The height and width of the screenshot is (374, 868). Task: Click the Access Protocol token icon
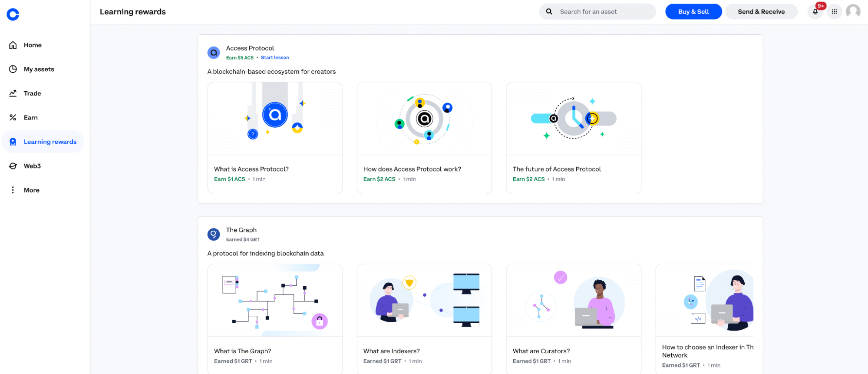(214, 53)
